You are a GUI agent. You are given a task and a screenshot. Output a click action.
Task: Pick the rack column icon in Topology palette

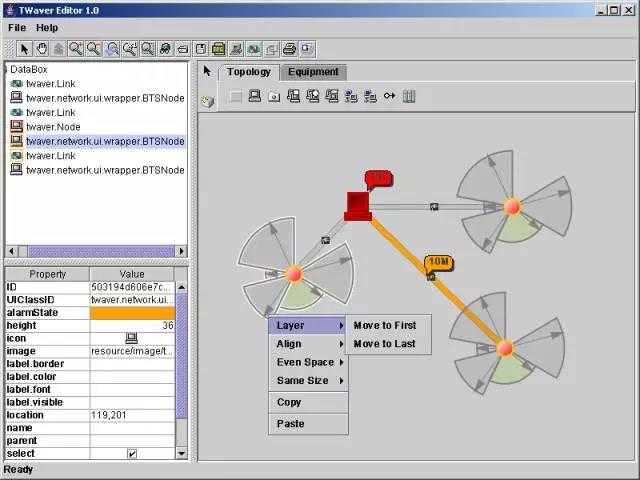409,96
